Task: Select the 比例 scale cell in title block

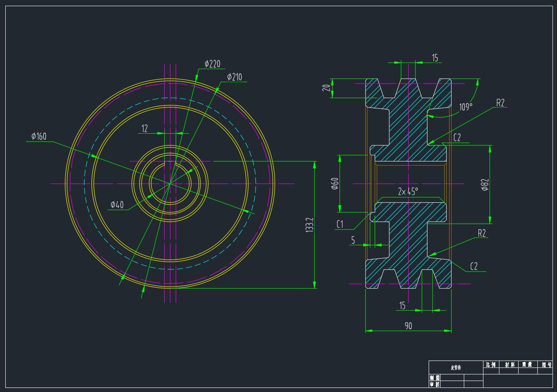Action: click(x=491, y=365)
